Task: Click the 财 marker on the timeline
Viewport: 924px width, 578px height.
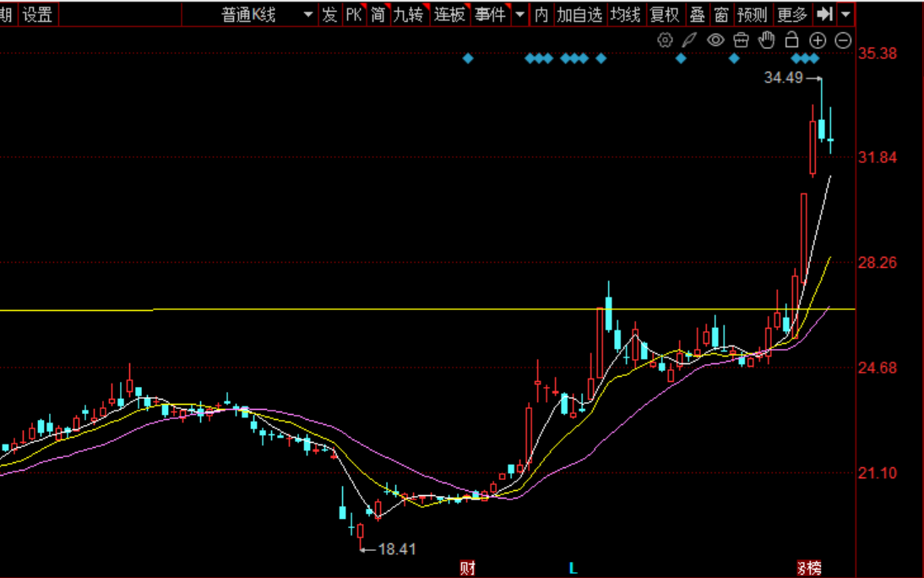Action: pyautogui.click(x=467, y=567)
